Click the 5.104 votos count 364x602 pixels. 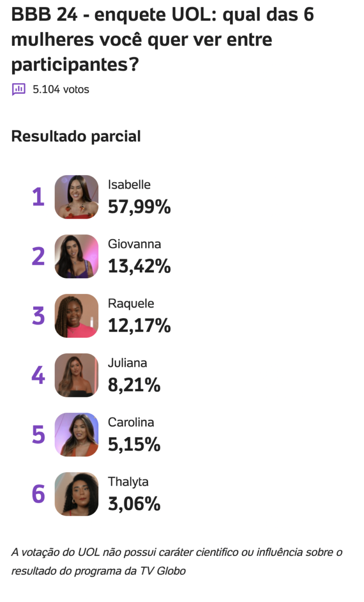pyautogui.click(x=61, y=89)
